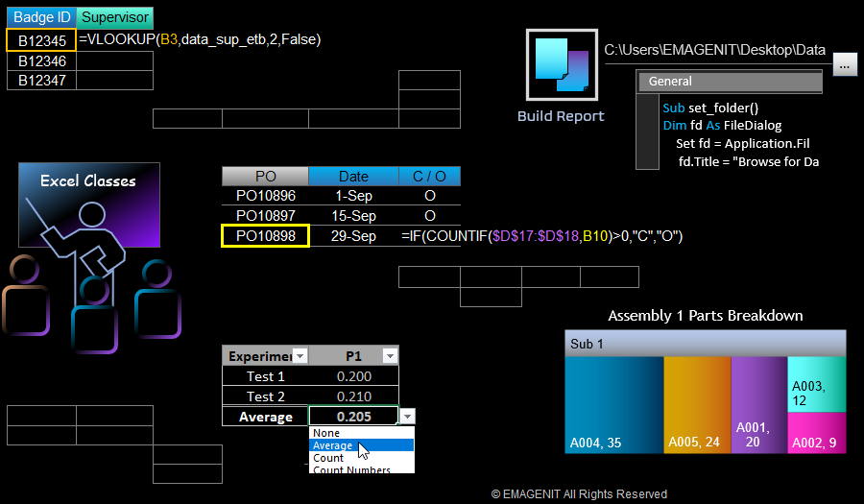
Task: Select the A001, 20 purple block
Action: pyautogui.click(x=758, y=403)
